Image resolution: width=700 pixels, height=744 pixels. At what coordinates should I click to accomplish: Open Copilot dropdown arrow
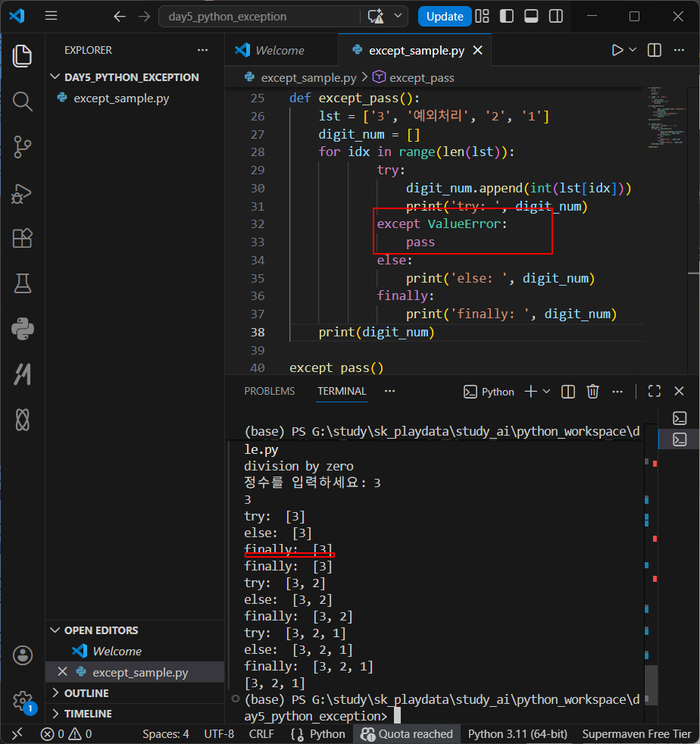pos(398,17)
